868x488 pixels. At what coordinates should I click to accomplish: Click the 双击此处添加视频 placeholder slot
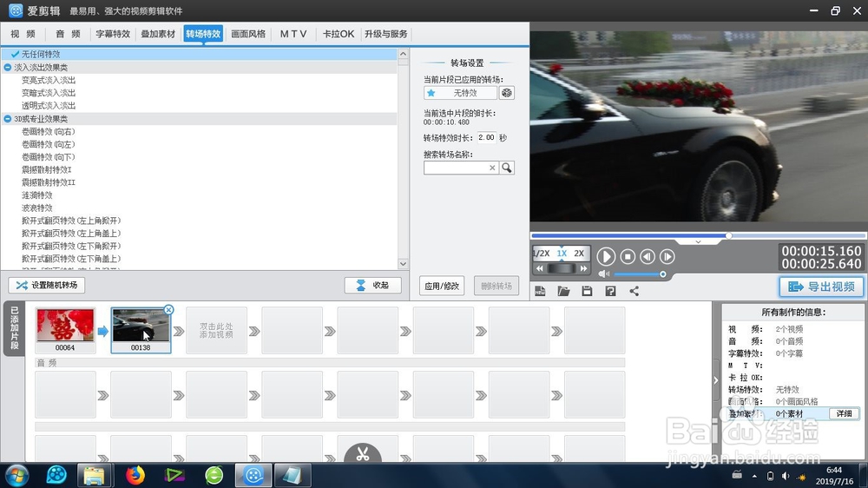pos(216,331)
